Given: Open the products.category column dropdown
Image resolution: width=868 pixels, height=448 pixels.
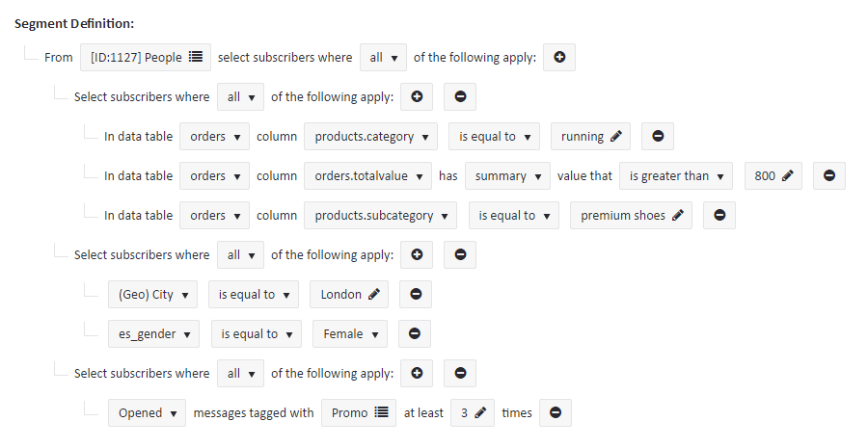Looking at the screenshot, I should click(x=370, y=137).
